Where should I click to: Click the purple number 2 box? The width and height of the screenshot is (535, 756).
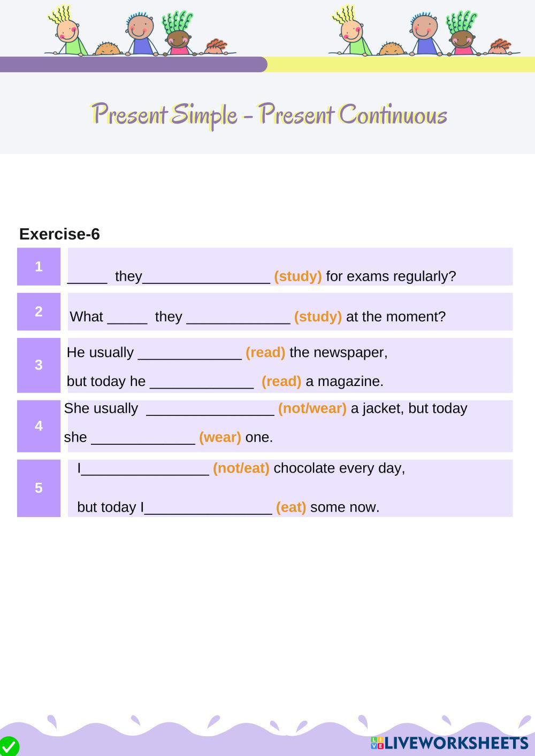39,312
